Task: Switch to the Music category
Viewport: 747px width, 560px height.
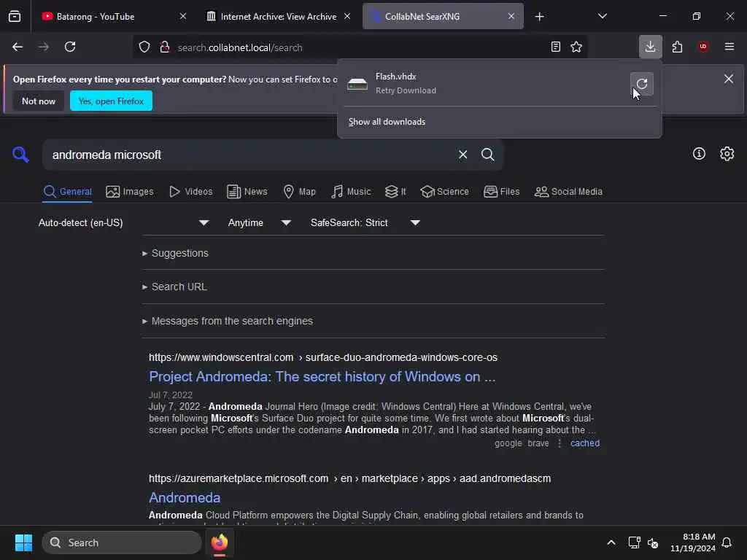Action: click(351, 192)
